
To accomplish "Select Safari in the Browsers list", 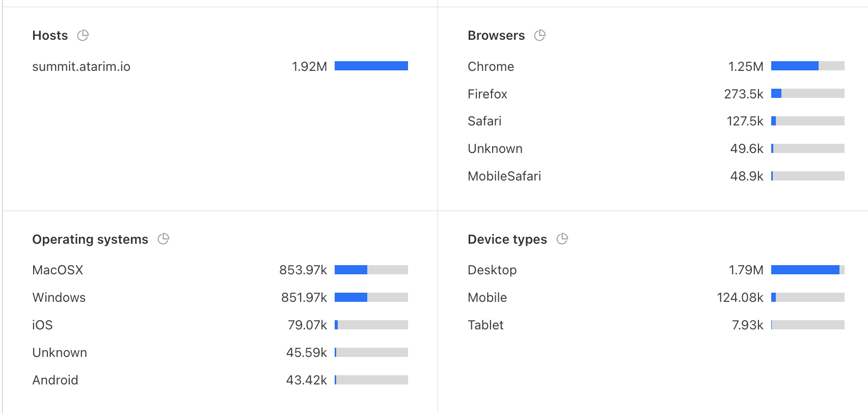I will (484, 121).
